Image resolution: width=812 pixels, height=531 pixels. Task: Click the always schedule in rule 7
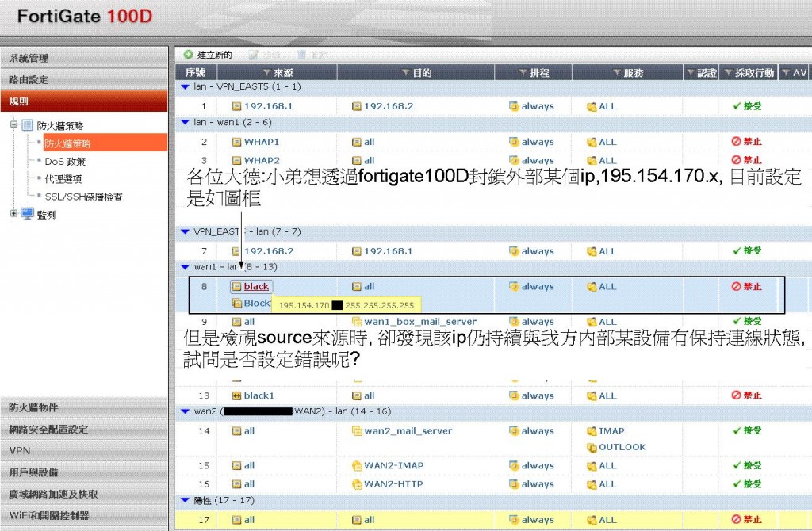tap(538, 251)
